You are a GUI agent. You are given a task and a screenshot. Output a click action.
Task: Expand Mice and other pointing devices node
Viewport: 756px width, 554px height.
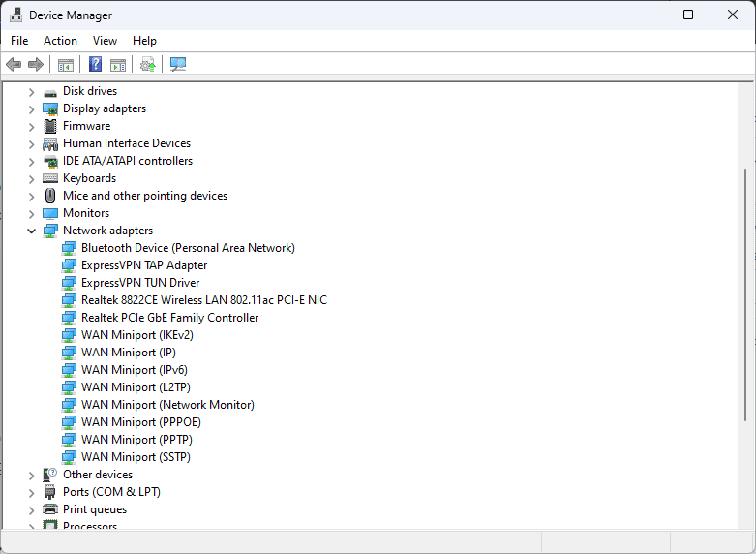(x=31, y=196)
